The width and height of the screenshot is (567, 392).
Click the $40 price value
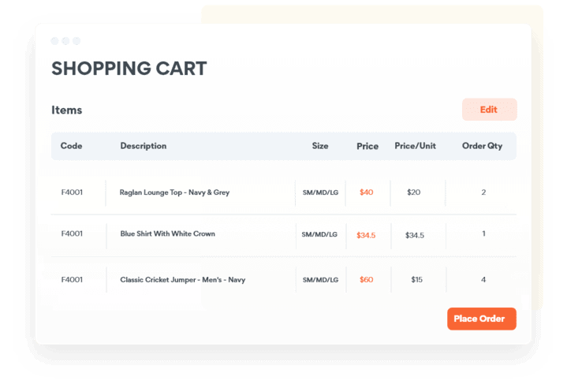(367, 192)
